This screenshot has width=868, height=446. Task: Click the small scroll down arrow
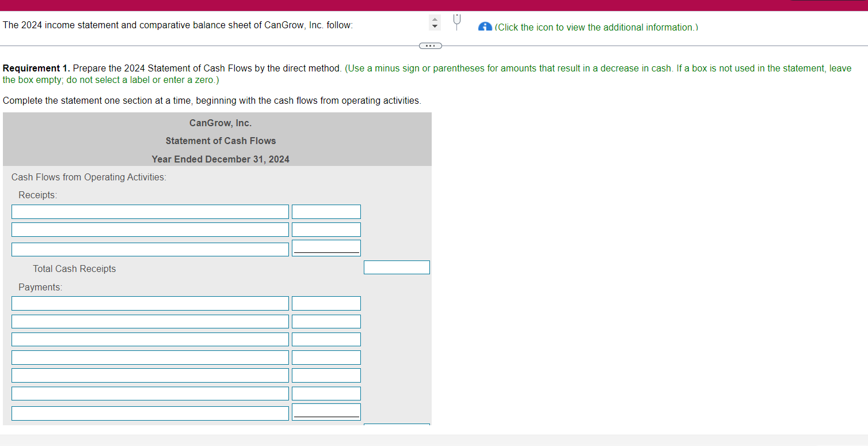click(x=435, y=27)
